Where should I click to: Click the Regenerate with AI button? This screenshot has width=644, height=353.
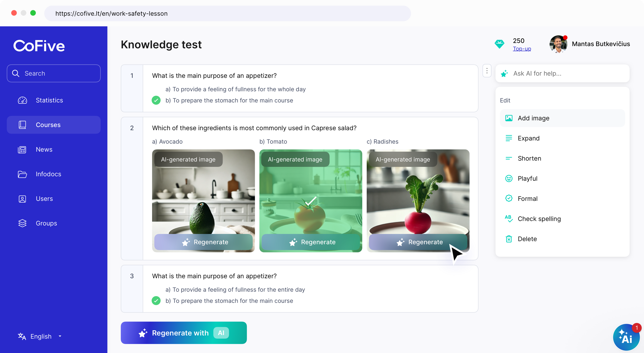184,333
